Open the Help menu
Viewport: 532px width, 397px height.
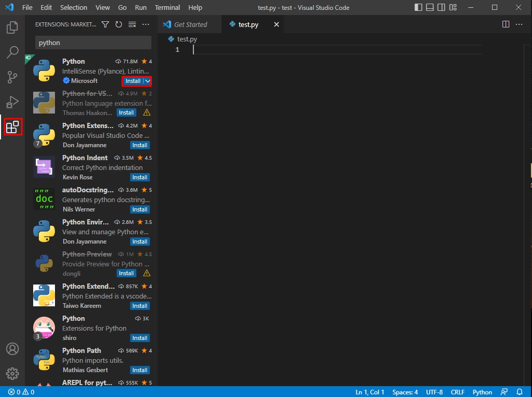pos(195,7)
